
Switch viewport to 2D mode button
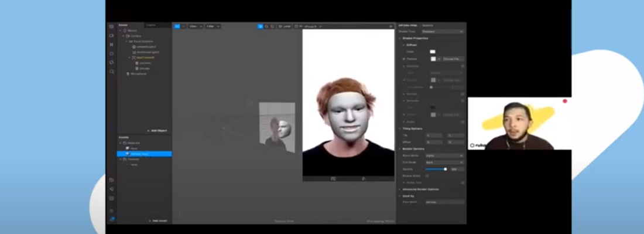[x=183, y=26]
